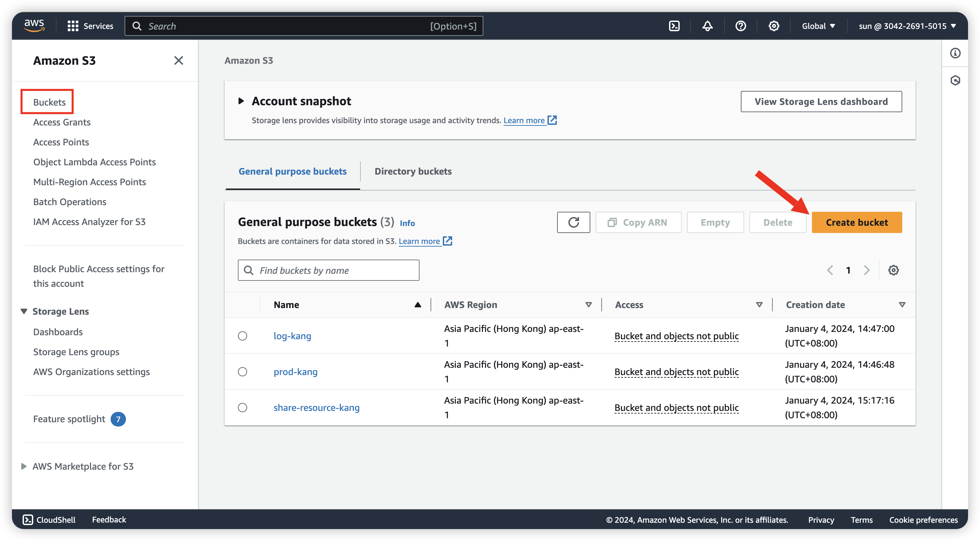The image size is (980, 541).
Task: Open external link icon beside Account snapshot Learn more
Action: pos(552,120)
